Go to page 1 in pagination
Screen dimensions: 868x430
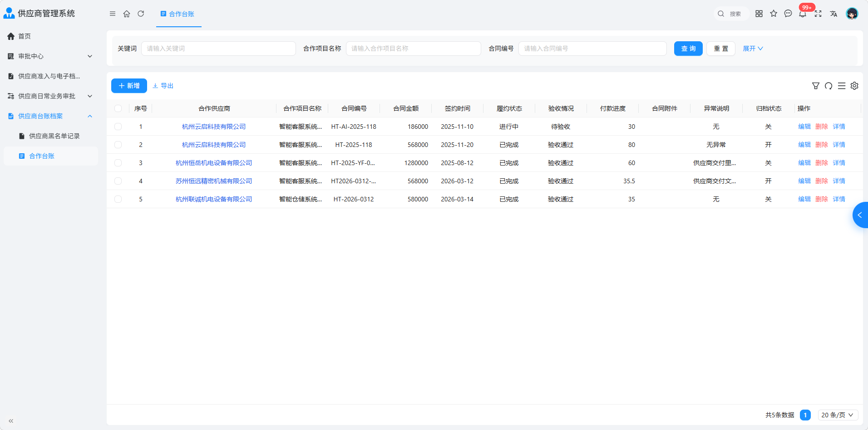[x=805, y=415]
